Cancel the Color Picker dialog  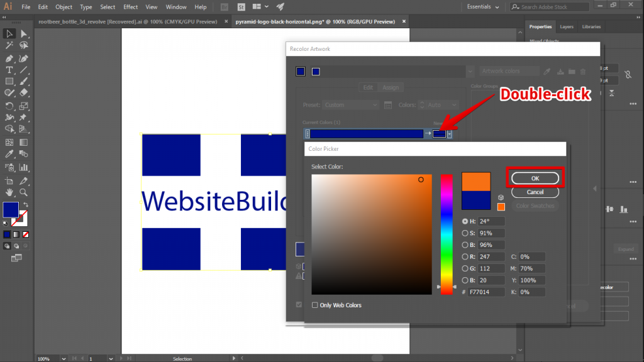[x=535, y=192]
